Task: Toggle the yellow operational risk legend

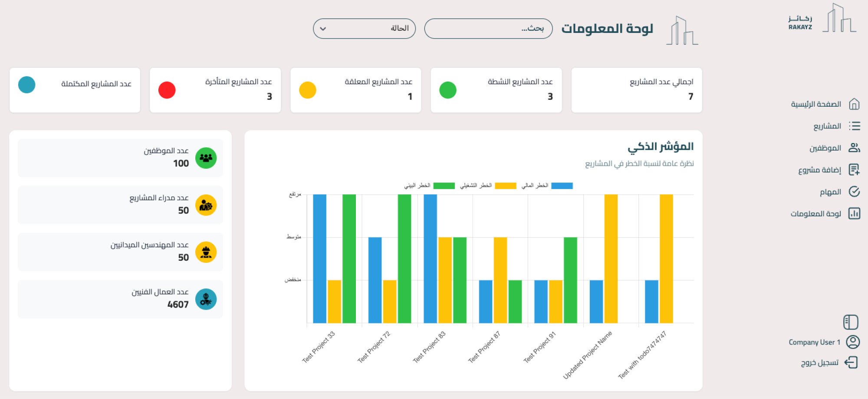Action: tap(505, 186)
